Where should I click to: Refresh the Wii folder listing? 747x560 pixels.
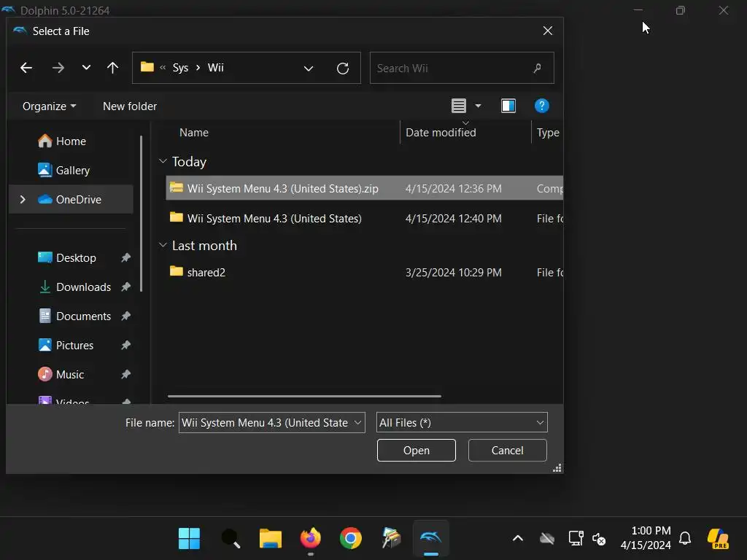343,68
